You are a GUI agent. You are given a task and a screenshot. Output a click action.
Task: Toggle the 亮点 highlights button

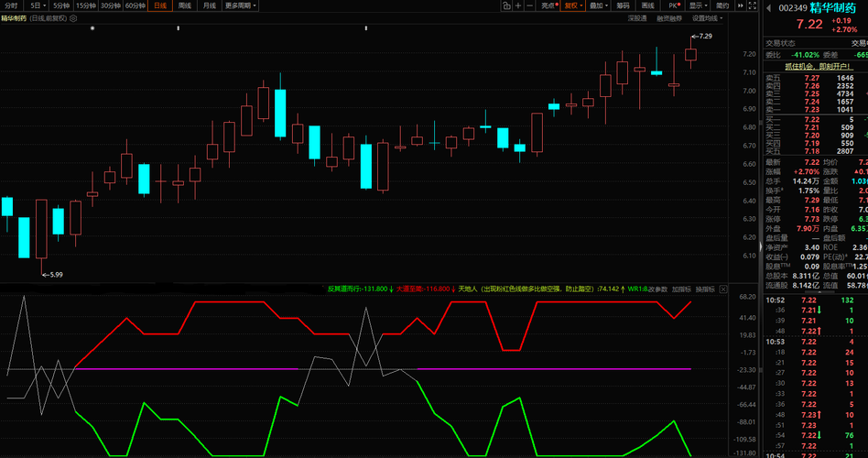(x=548, y=5)
